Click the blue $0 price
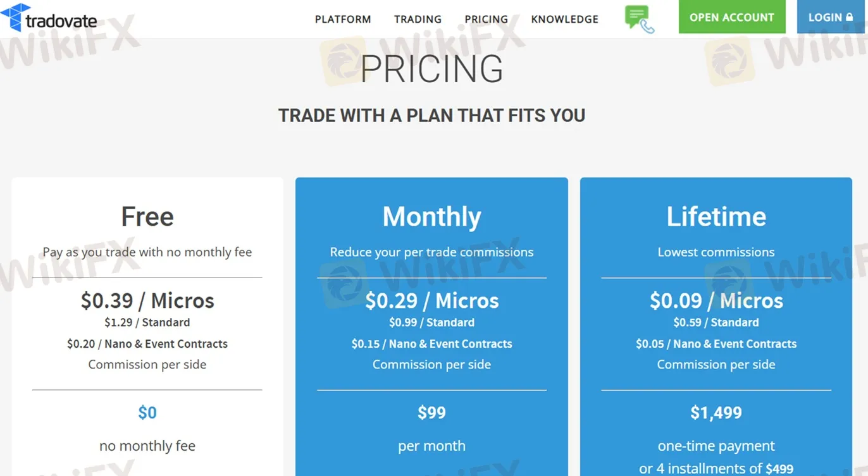The height and width of the screenshot is (476, 868). click(147, 413)
